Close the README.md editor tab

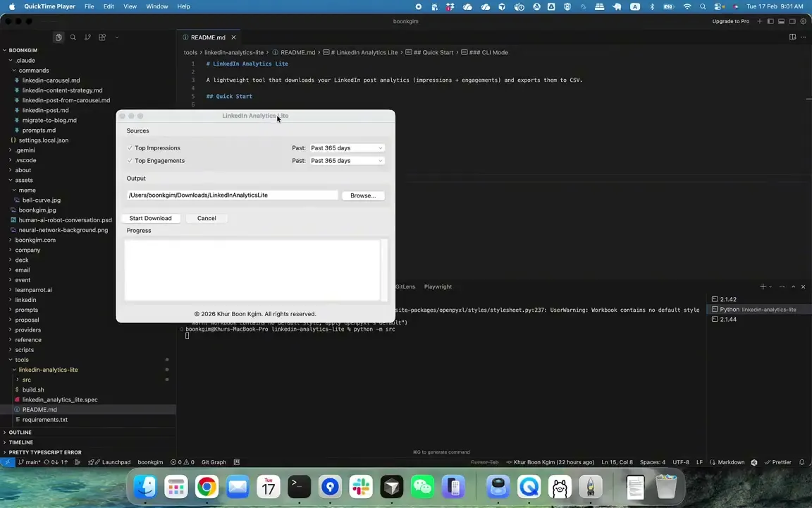point(233,37)
